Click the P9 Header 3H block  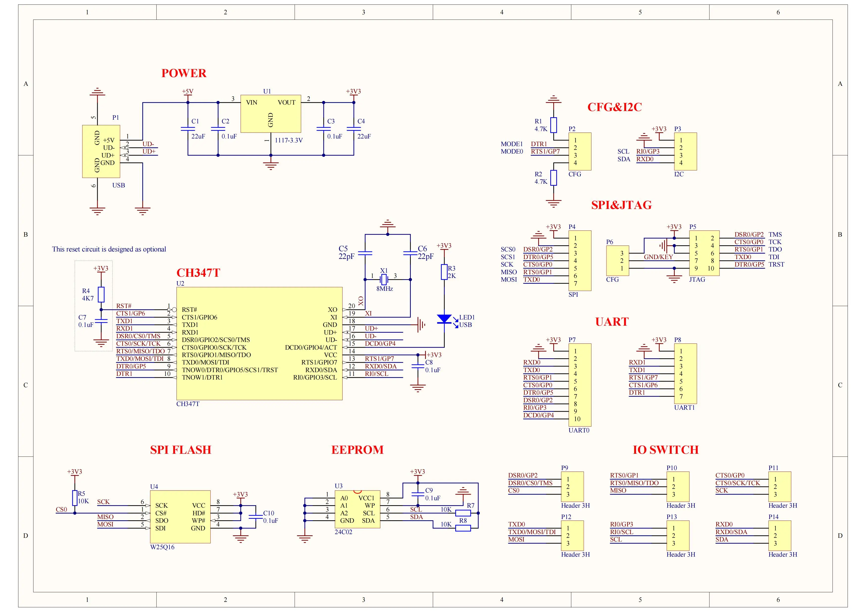point(572,486)
